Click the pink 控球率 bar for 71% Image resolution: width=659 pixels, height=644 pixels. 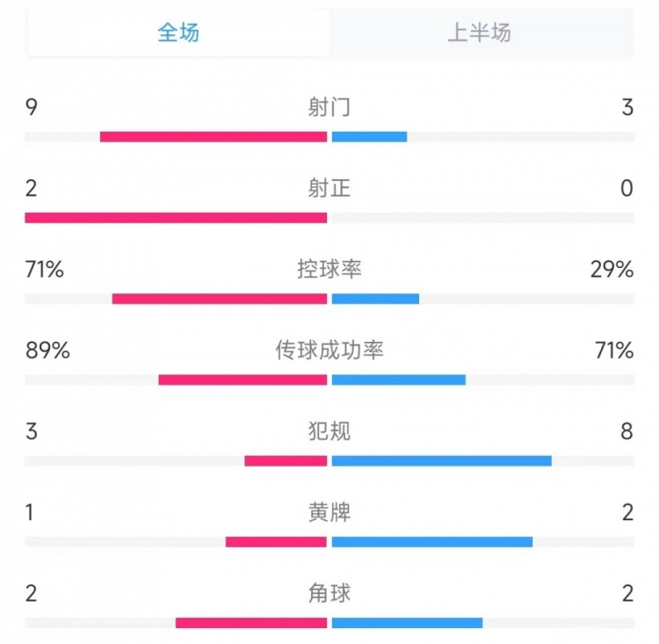point(220,299)
